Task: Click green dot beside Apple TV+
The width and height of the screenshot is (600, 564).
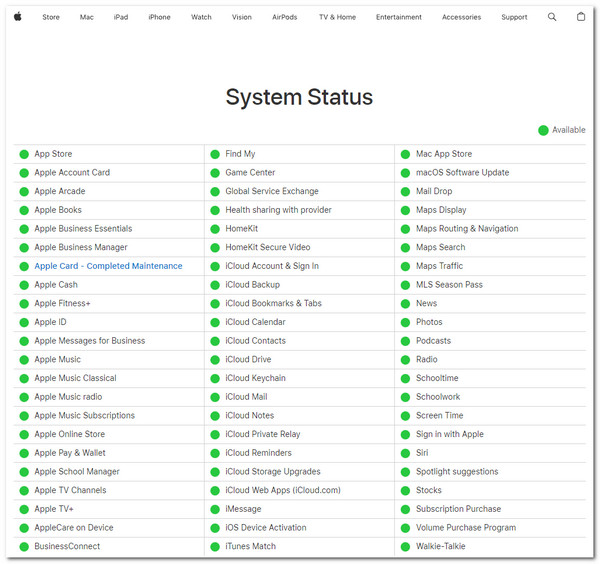Action: 24,509
